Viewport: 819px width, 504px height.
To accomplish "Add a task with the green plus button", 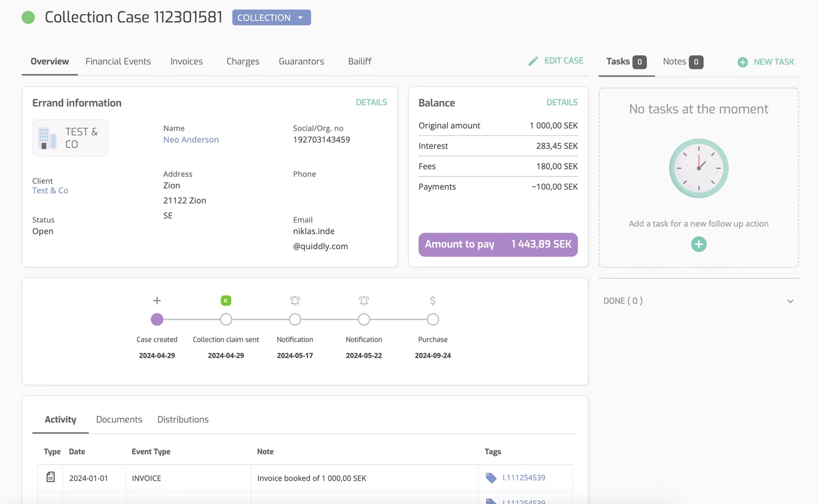I will tap(698, 244).
